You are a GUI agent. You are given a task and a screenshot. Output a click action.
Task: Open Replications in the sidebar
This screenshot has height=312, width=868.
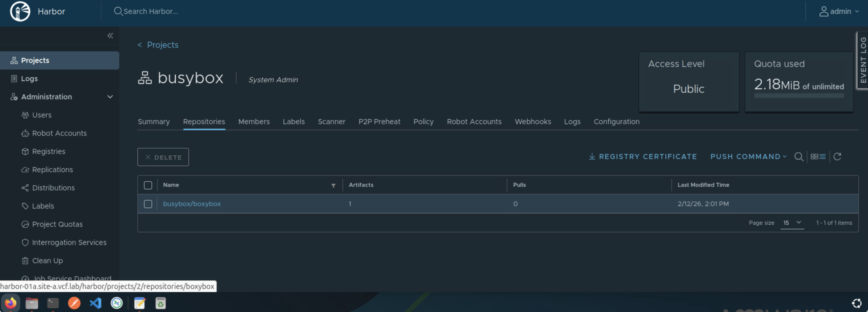[52, 170]
